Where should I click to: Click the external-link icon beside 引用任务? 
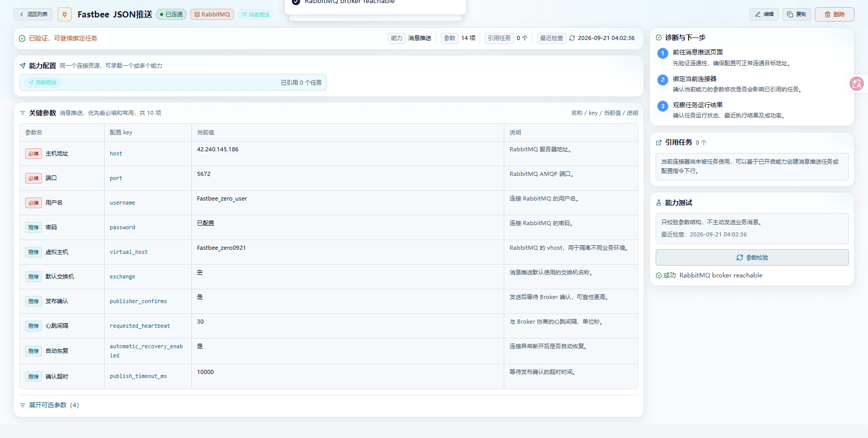click(x=659, y=143)
